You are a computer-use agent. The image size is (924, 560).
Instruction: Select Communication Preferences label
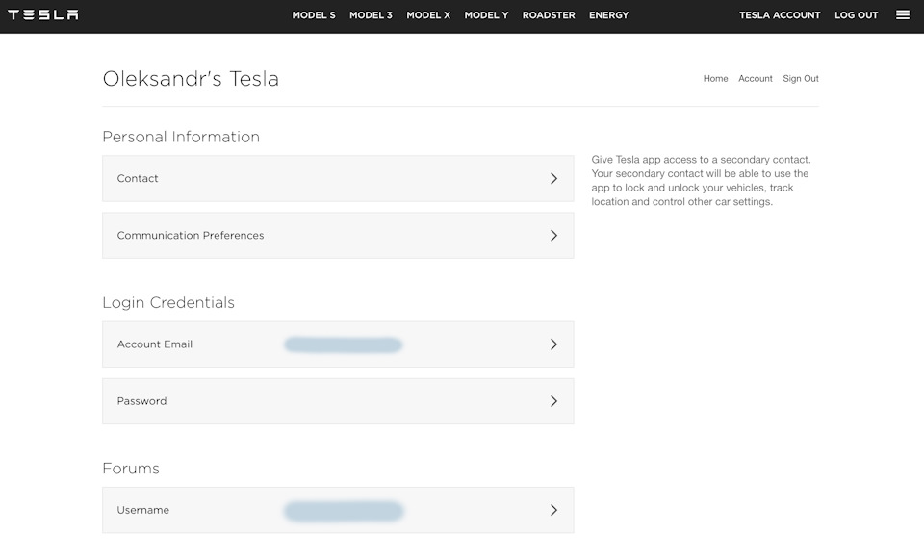pyautogui.click(x=191, y=236)
